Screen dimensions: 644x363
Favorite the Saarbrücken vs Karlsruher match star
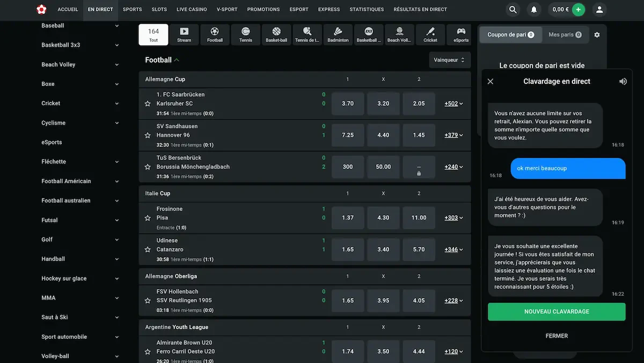[148, 104]
